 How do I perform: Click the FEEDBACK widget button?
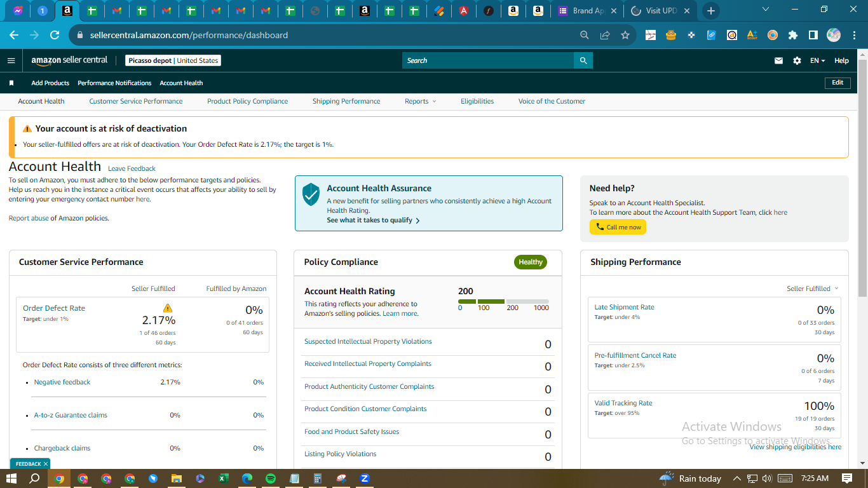click(x=30, y=464)
